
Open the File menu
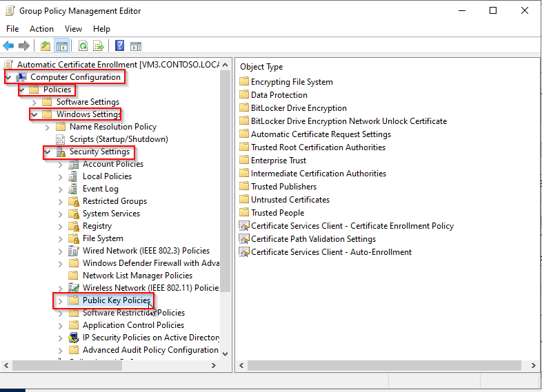tap(12, 29)
